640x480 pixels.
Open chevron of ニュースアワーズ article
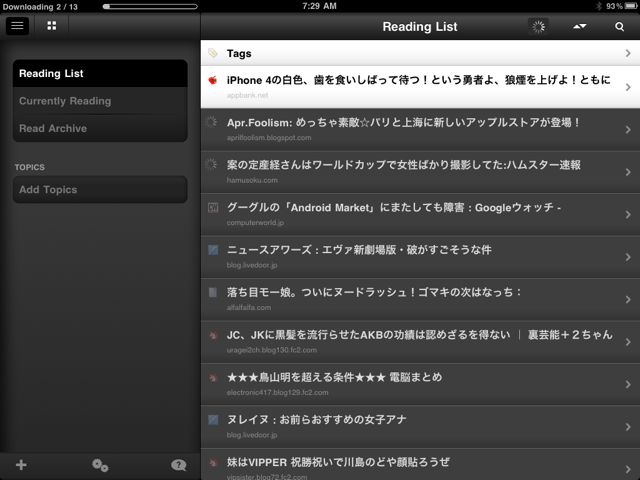click(628, 257)
